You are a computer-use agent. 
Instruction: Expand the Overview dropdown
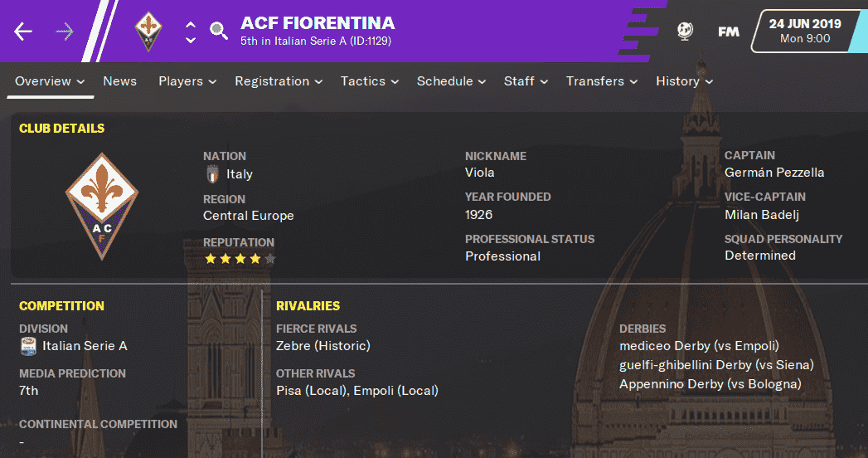tap(50, 81)
